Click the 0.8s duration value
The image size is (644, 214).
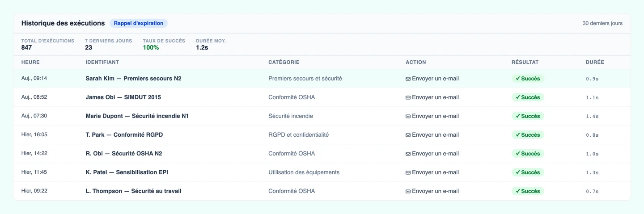tap(592, 135)
